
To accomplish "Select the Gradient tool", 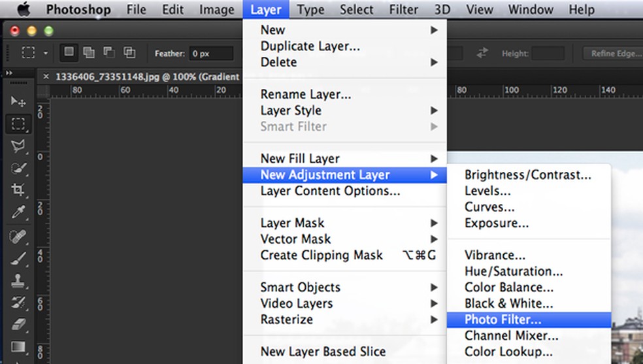I will click(18, 347).
